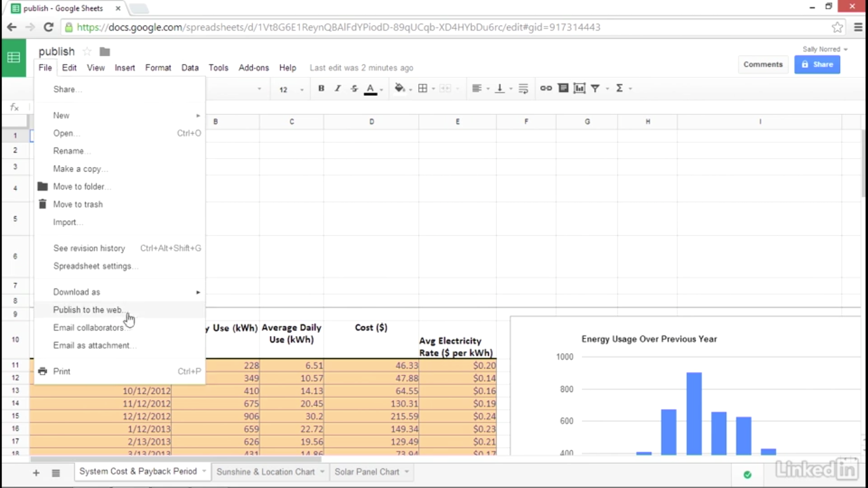Star the publish spreadsheet
The width and height of the screenshot is (868, 488).
(87, 51)
